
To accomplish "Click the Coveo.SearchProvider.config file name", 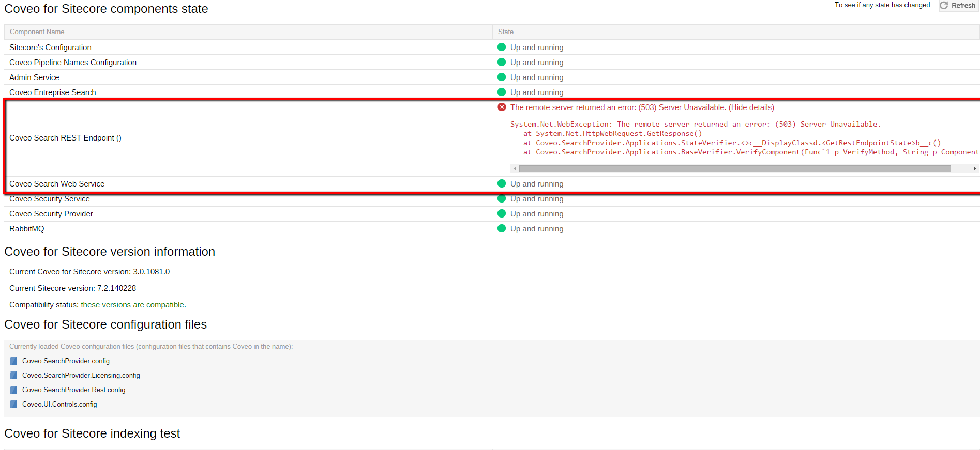I will pos(66,361).
